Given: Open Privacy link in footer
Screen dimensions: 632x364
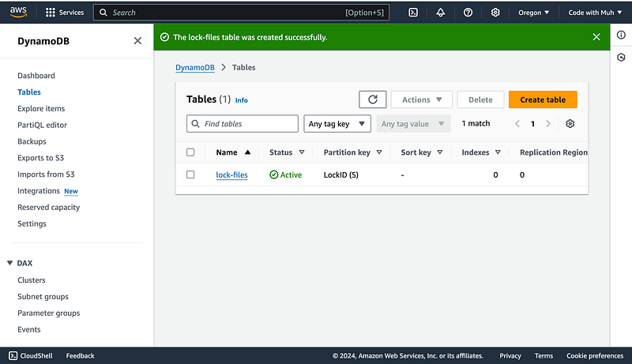Looking at the screenshot, I should pyautogui.click(x=510, y=356).
